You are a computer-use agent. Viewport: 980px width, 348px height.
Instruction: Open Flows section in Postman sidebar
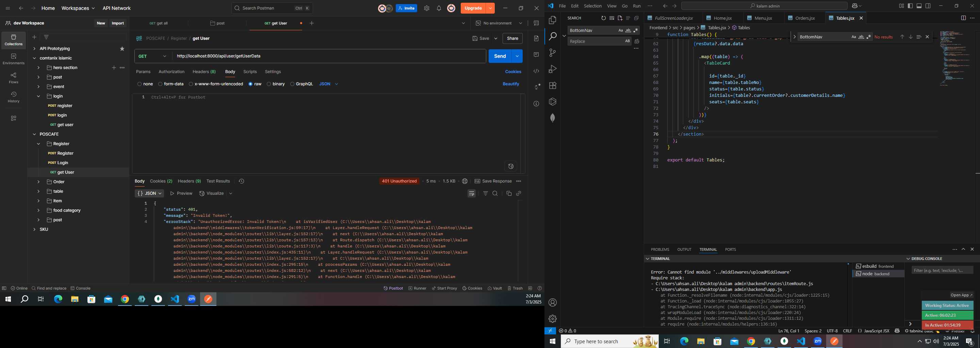point(14,78)
